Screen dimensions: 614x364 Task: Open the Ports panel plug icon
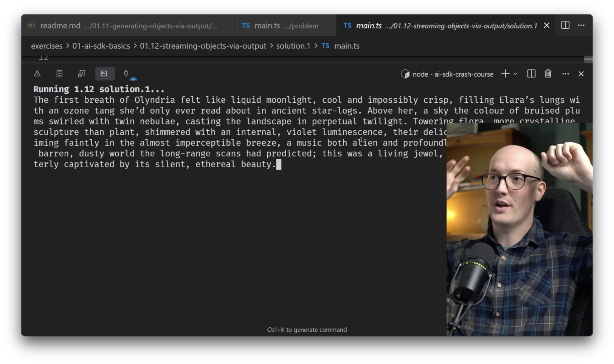coord(126,74)
